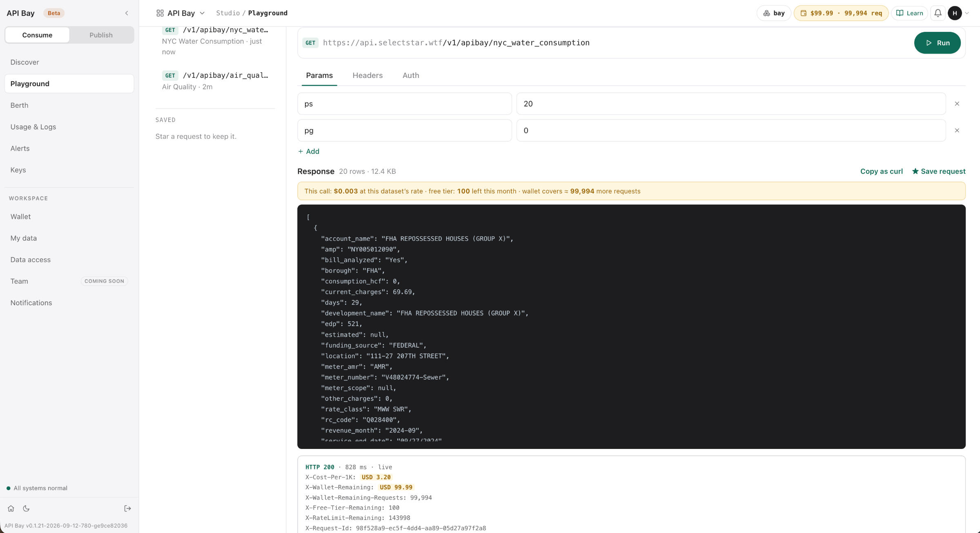Click Copy as curl

coord(881,171)
